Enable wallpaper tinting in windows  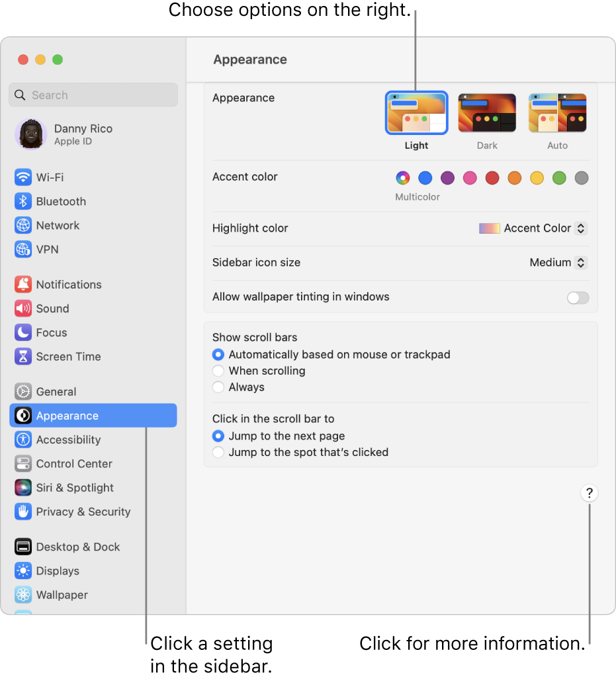click(x=577, y=298)
